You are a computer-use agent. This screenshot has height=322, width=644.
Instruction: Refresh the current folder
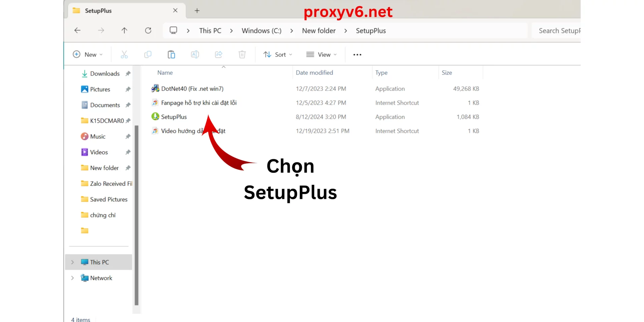tap(148, 31)
